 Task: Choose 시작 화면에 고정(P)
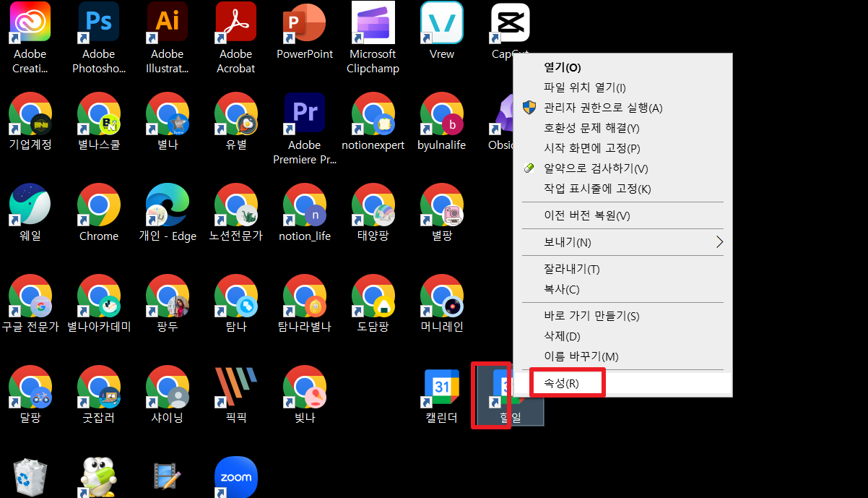622,148
